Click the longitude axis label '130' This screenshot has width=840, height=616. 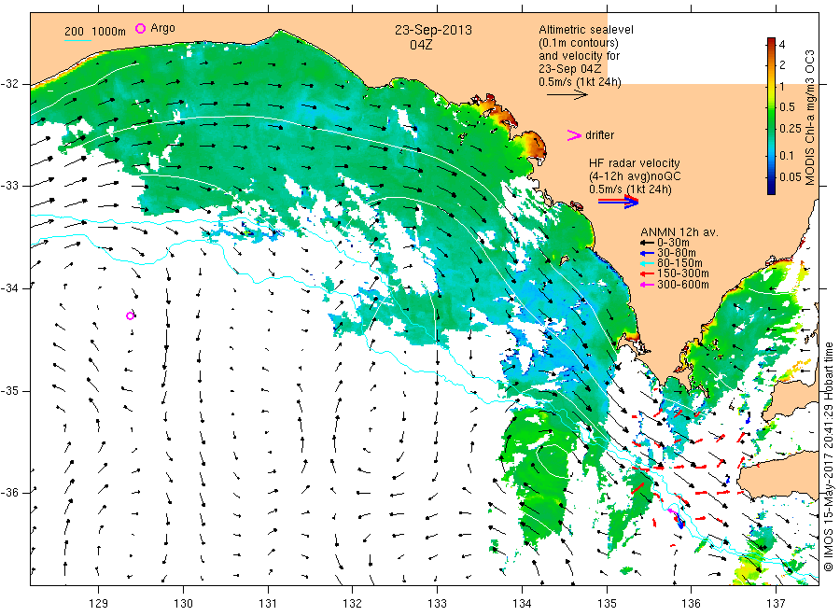pyautogui.click(x=183, y=604)
